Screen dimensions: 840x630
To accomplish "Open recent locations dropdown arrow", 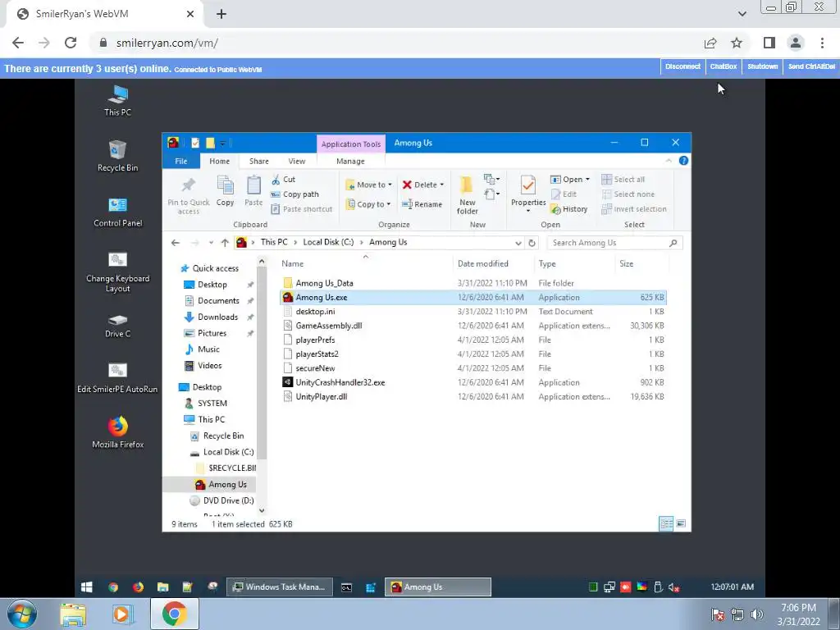I will tap(211, 243).
